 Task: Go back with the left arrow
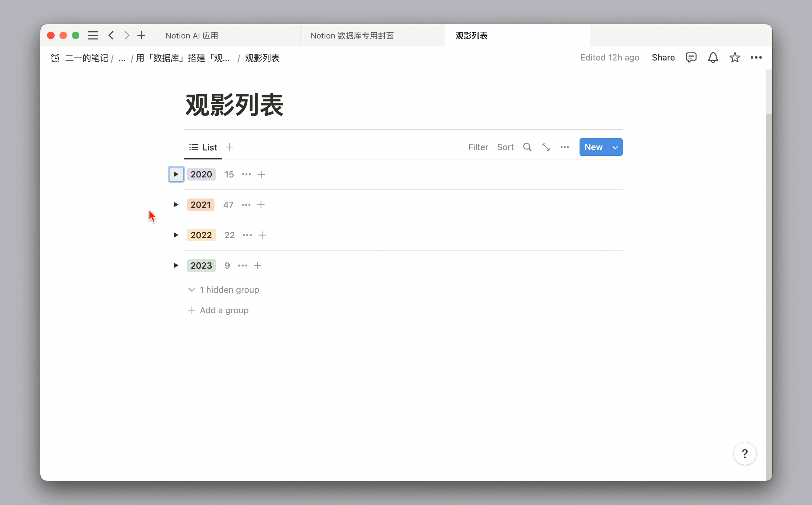[111, 35]
